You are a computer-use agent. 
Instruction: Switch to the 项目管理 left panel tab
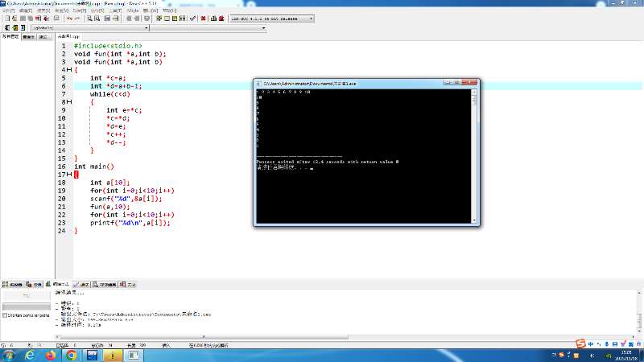(x=10, y=37)
